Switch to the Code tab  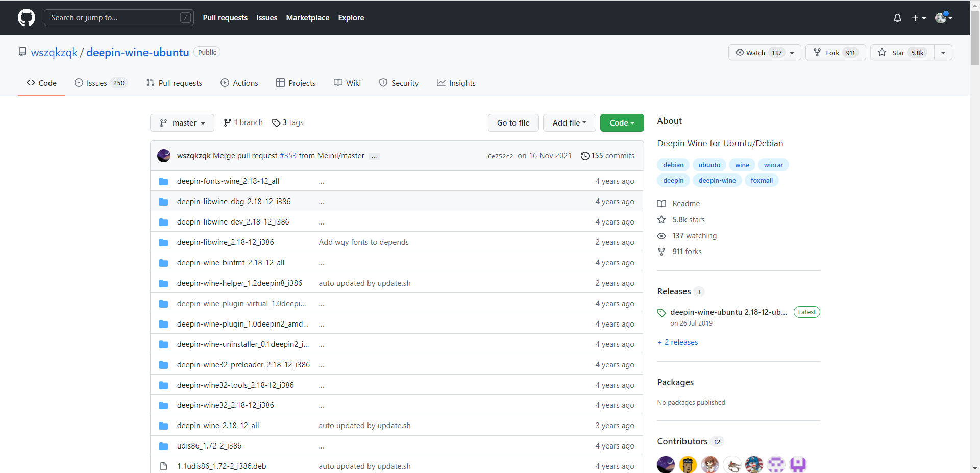click(41, 83)
